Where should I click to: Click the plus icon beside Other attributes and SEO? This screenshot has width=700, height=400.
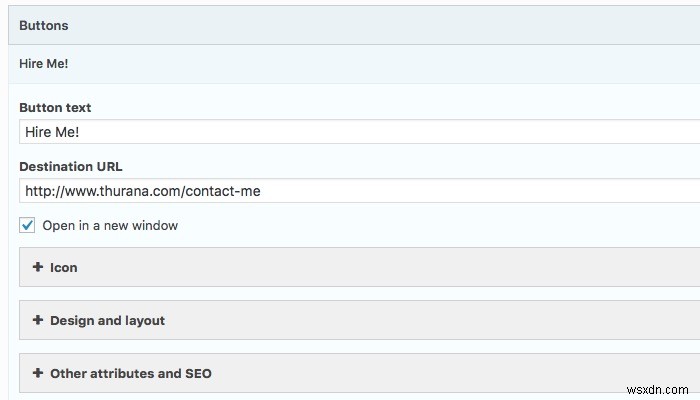point(38,373)
